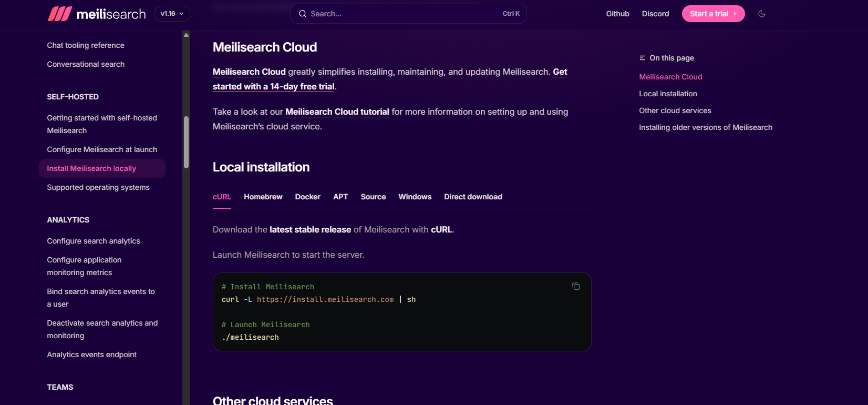Image resolution: width=868 pixels, height=405 pixels.
Task: Click the latest stable release link
Action: [x=310, y=229]
